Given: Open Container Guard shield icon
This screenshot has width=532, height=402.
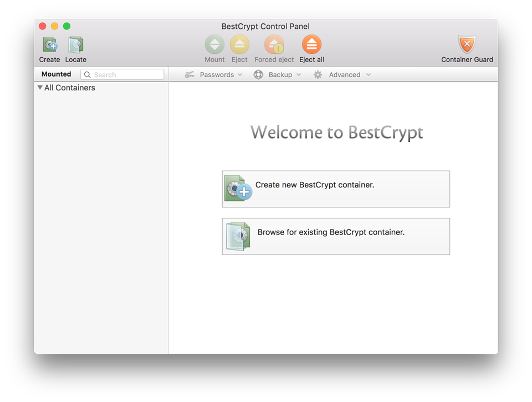Looking at the screenshot, I should tap(467, 44).
